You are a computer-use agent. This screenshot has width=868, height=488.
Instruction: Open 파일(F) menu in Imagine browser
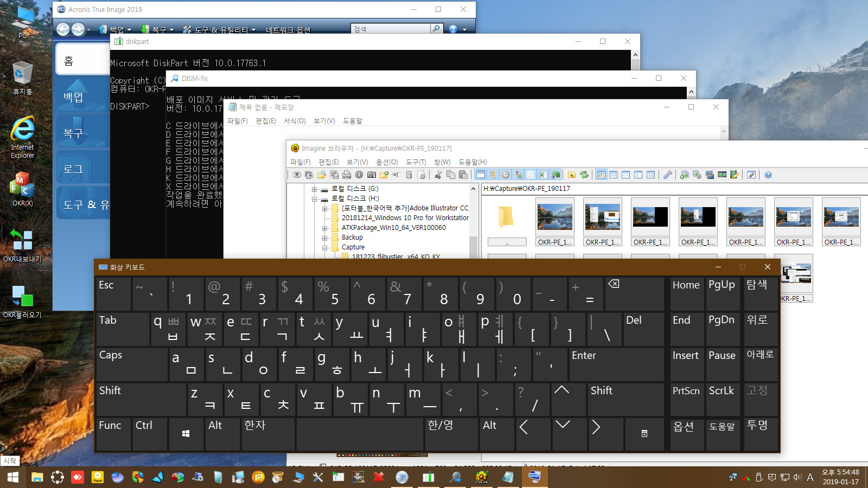pyautogui.click(x=300, y=162)
